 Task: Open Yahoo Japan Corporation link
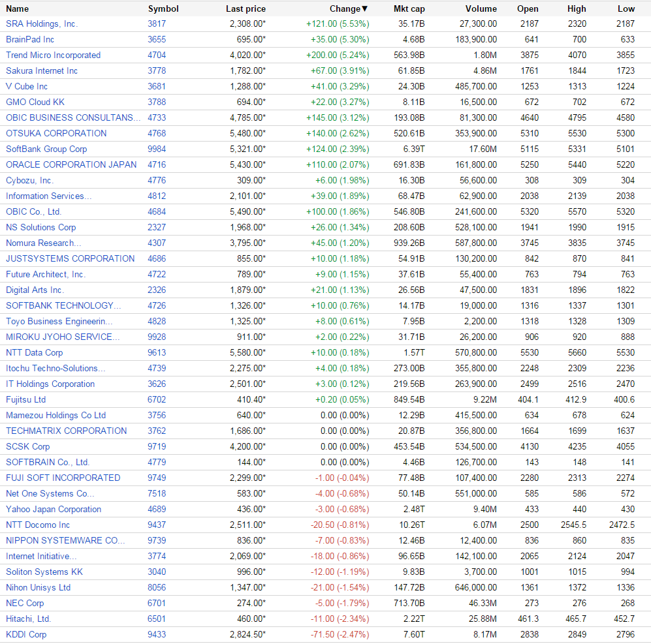[54, 509]
